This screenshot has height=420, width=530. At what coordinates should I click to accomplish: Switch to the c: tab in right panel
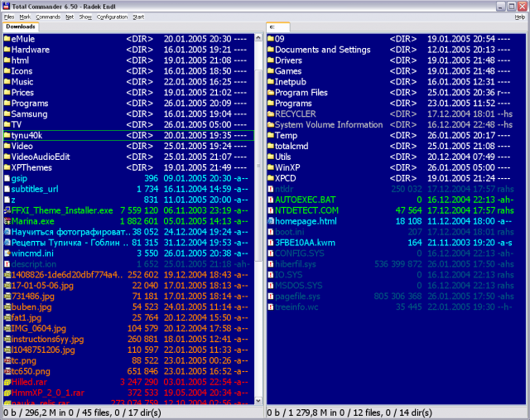[272, 27]
